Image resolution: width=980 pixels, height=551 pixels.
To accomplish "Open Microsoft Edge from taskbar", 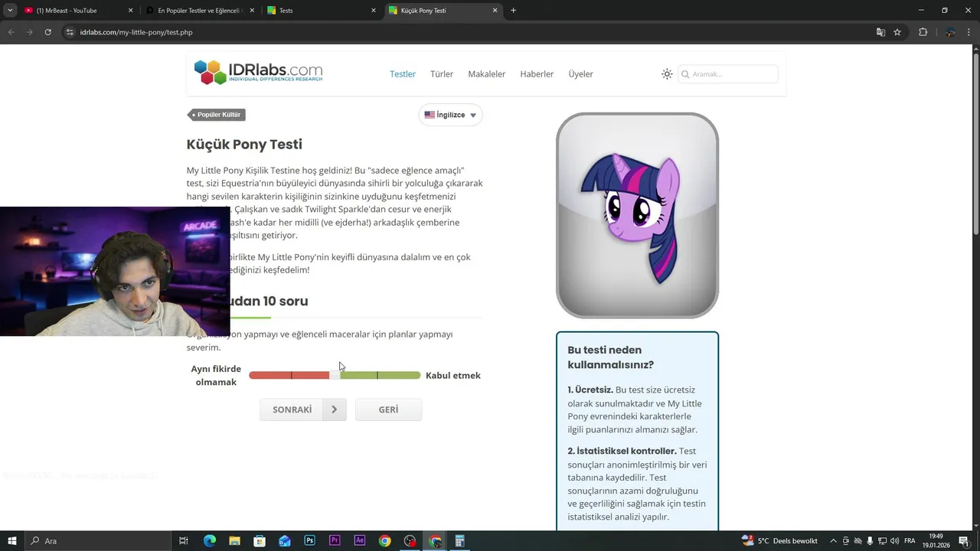I will [x=210, y=541].
